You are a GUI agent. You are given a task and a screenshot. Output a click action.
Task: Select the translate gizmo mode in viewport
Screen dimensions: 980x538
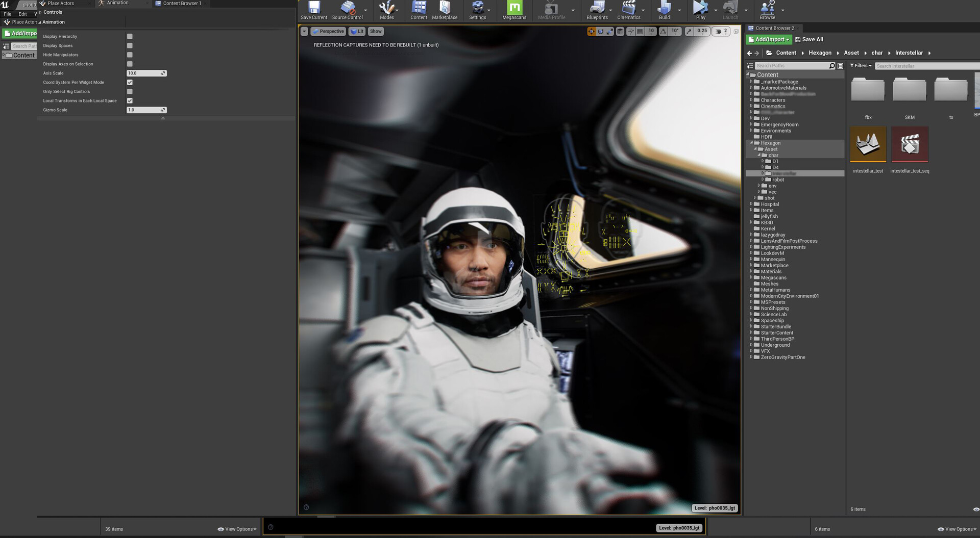[x=591, y=32]
